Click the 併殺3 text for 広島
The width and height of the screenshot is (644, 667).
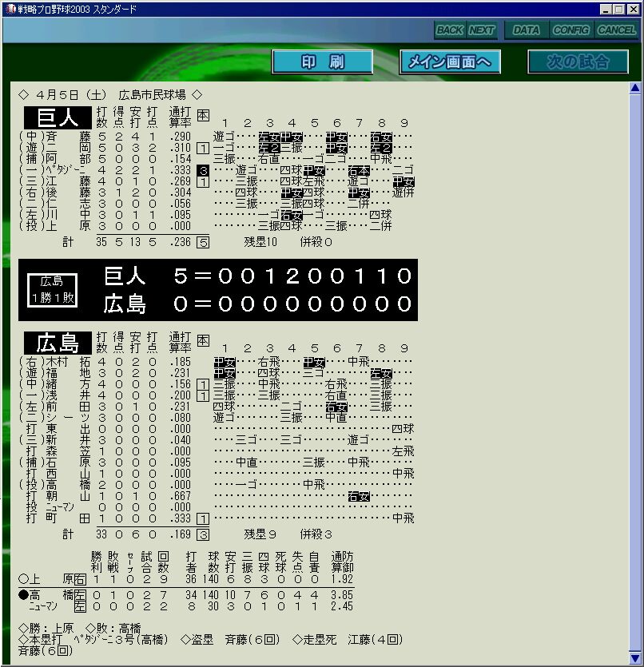pyautogui.click(x=316, y=534)
